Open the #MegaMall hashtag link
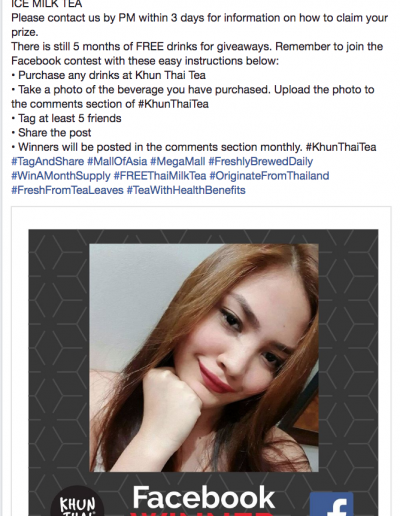Image resolution: width=400 pixels, height=516 pixels. (x=178, y=162)
